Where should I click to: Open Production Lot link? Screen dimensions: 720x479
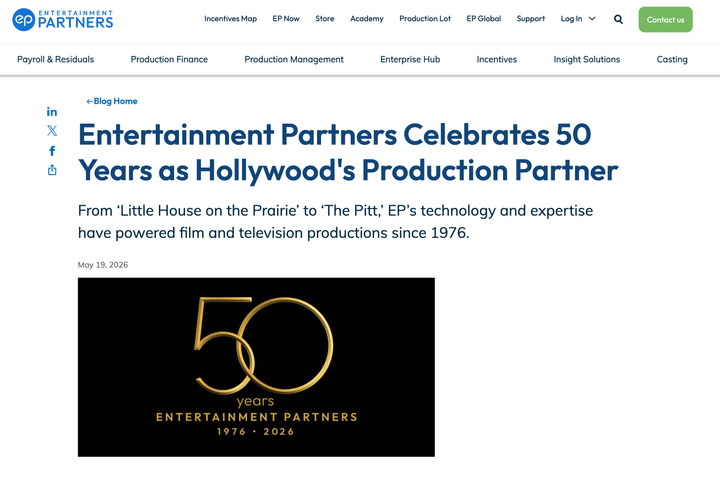click(x=425, y=18)
